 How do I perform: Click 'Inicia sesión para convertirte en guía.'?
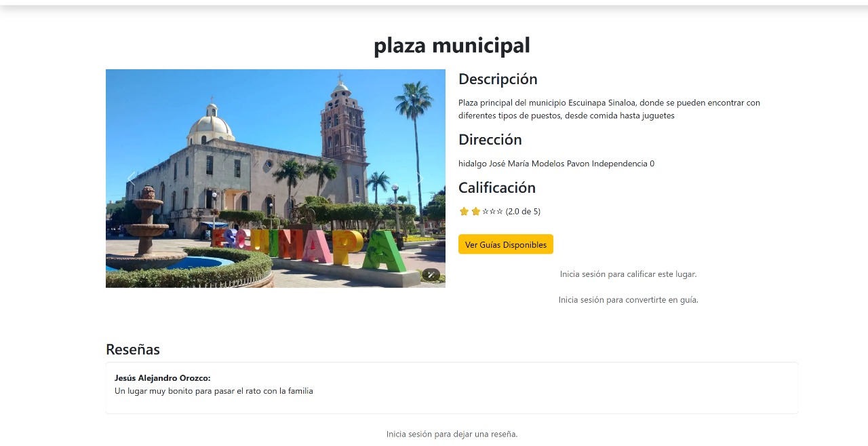click(x=629, y=300)
